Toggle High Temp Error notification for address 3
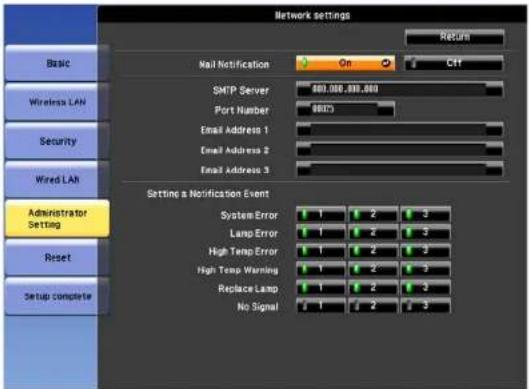Screen dimensions: 529x389 pos(425,251)
